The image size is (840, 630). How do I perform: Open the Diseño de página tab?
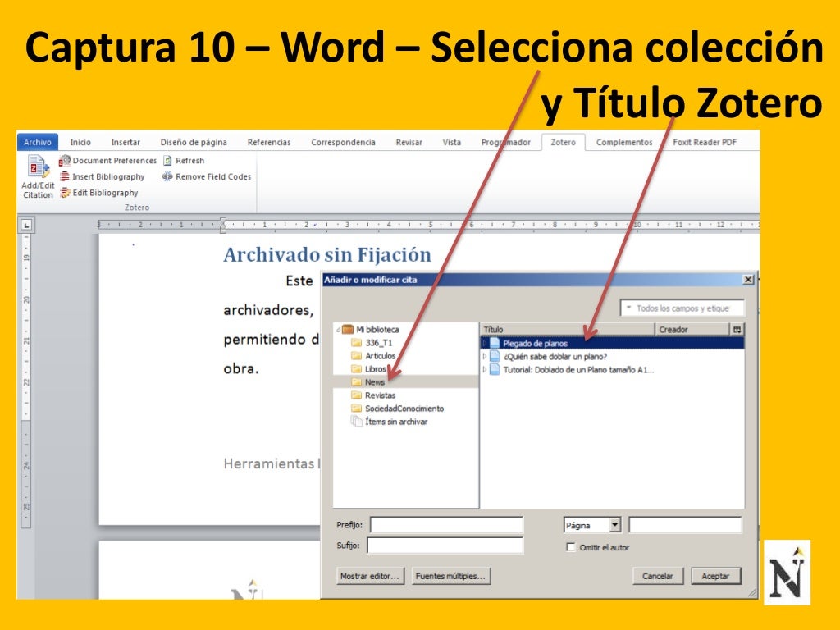click(x=194, y=142)
